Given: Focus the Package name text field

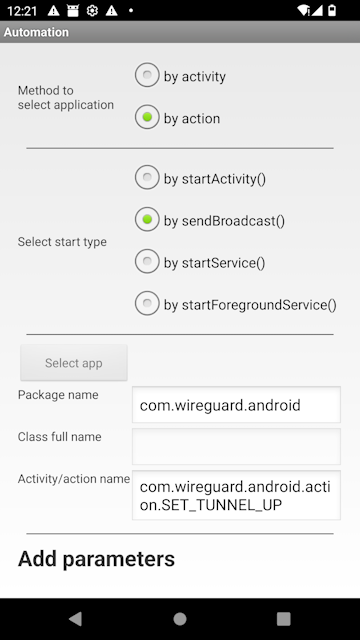Looking at the screenshot, I should coord(236,404).
